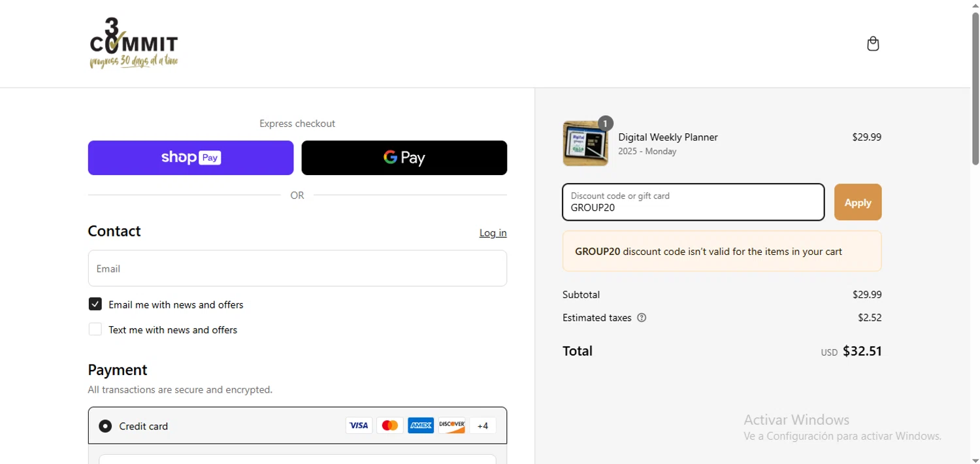Click the $32.51 total amount

tap(862, 351)
